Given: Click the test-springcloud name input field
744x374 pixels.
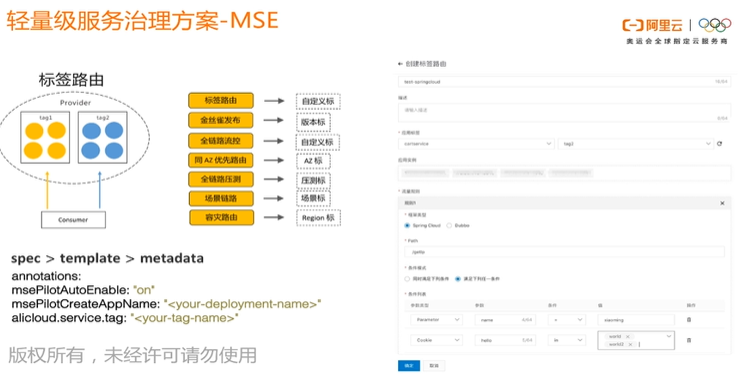Looking at the screenshot, I should [564, 82].
